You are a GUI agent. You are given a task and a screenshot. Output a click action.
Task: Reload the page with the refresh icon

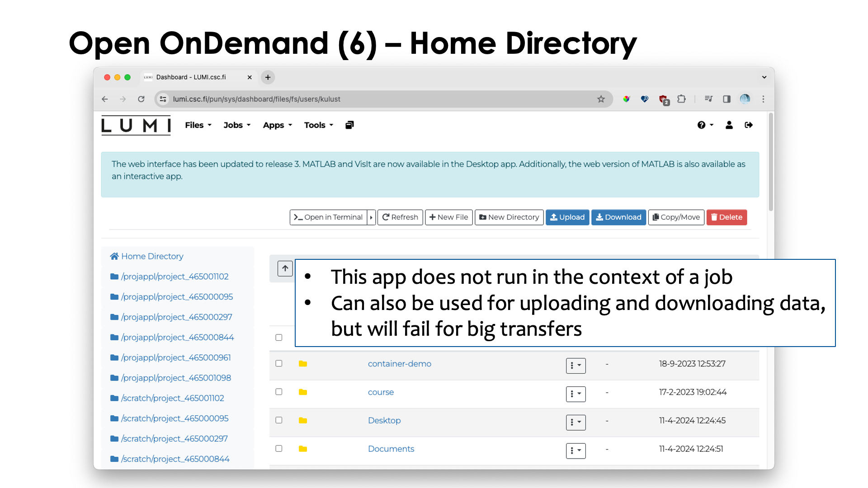coord(141,99)
